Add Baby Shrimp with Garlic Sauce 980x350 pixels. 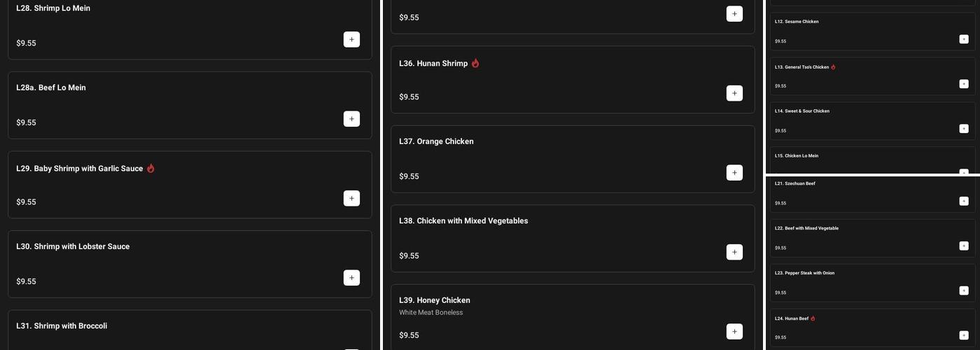coord(351,198)
